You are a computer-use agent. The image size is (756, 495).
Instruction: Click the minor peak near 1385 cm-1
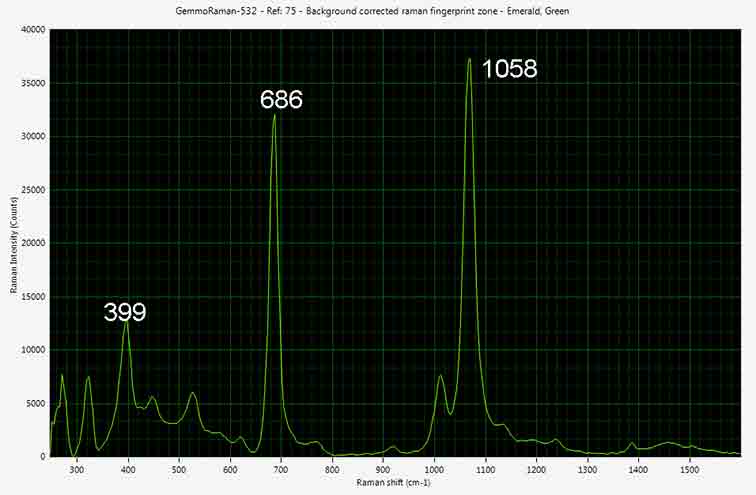click(x=631, y=443)
